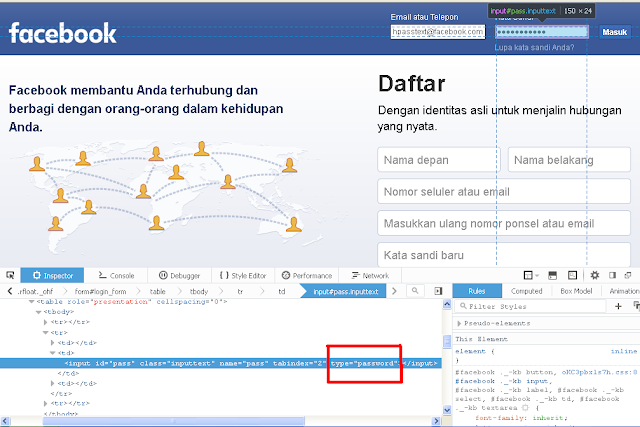Image resolution: width=640 pixels, height=427 pixels.
Task: Click input#pass.inputtext breadcrumb
Action: (x=346, y=291)
